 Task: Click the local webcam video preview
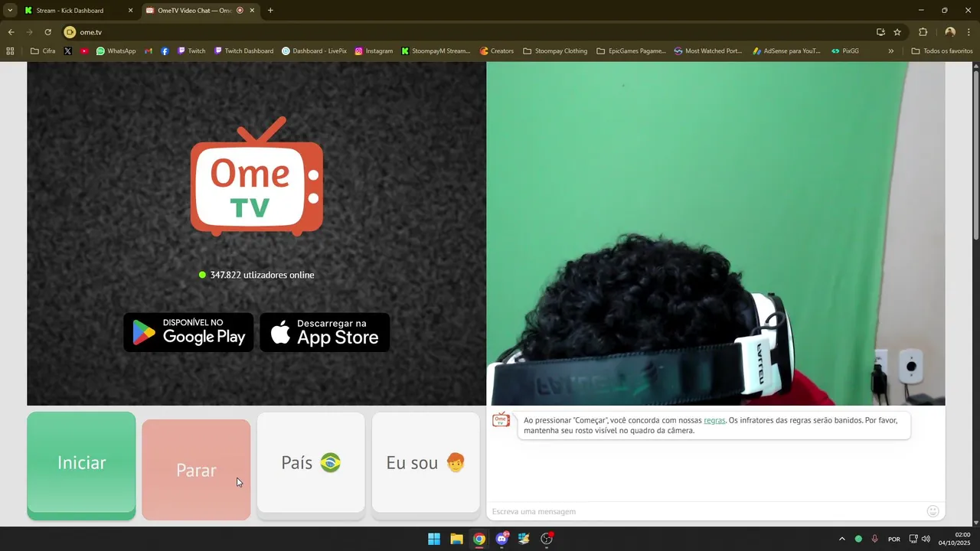click(715, 233)
